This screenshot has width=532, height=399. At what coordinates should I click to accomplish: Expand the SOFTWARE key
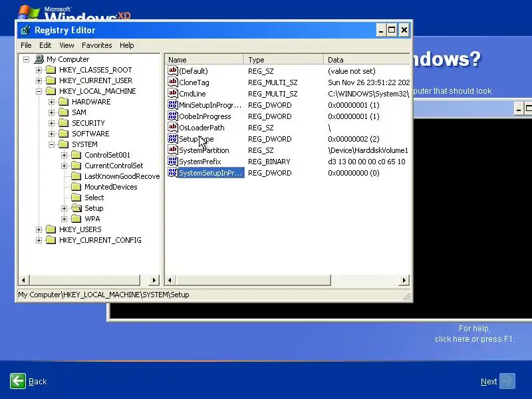pos(52,134)
